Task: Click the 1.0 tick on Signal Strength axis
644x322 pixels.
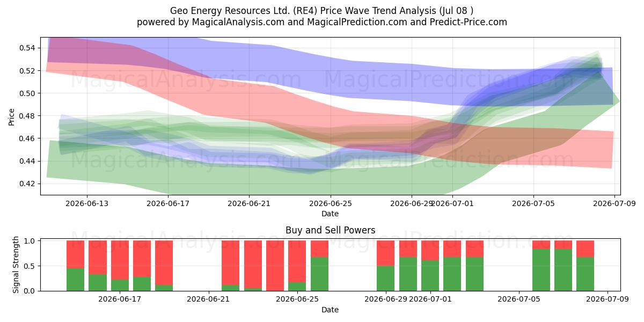Action: (30, 241)
